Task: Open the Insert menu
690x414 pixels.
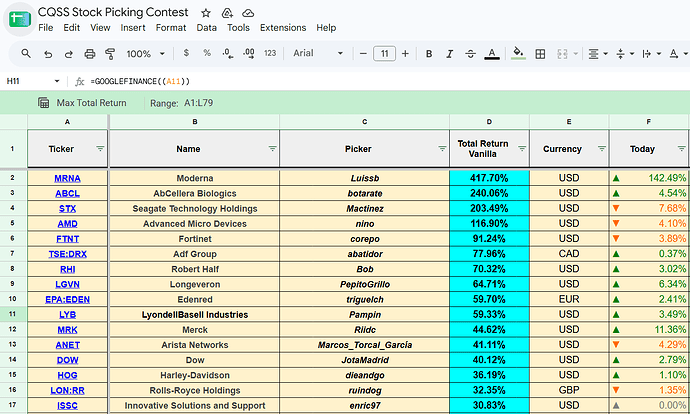Action: (133, 28)
